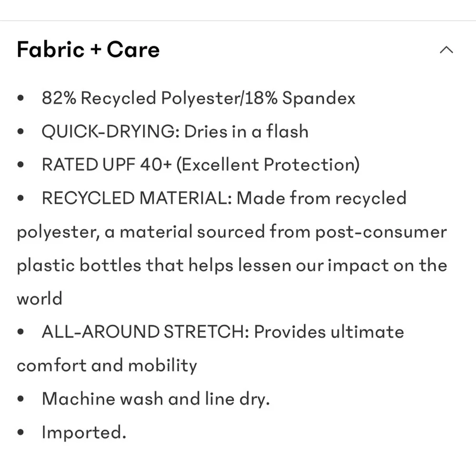Click the bullet dot beside RECYCLED MATERIAL
The width and height of the screenshot is (476, 476).
[x=20, y=198]
